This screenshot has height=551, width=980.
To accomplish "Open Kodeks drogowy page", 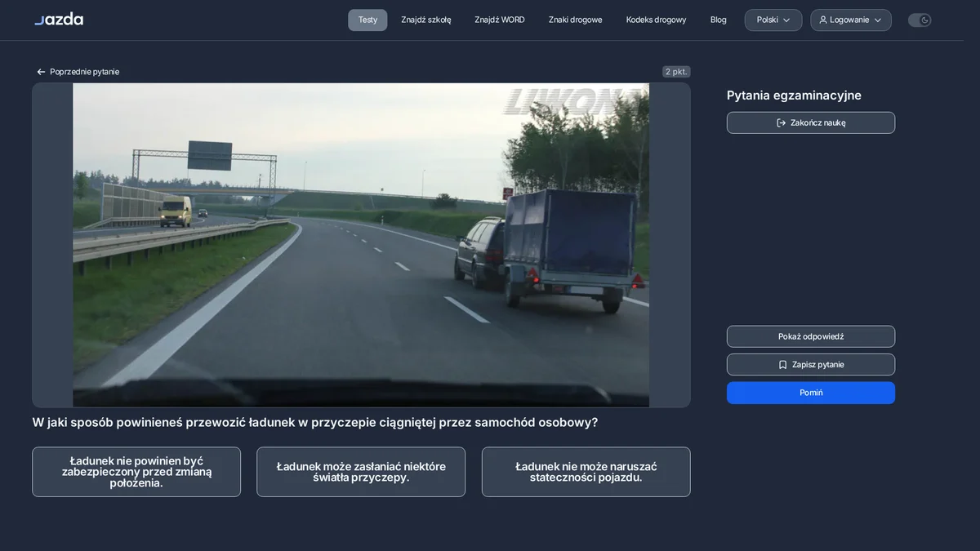I will point(656,20).
